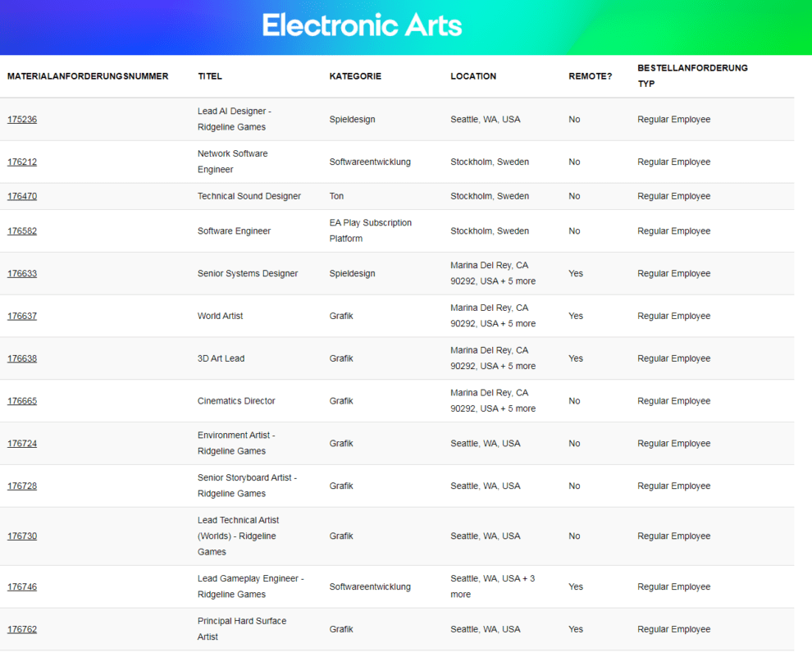
Task: Select the Lead Technical Artist (Worlds) title
Action: tap(238, 536)
